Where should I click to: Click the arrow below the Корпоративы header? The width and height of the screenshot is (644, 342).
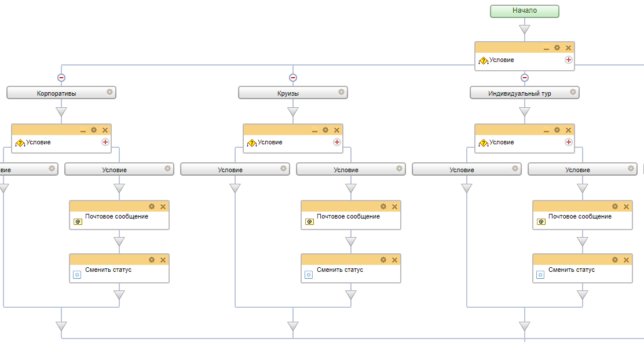[61, 112]
